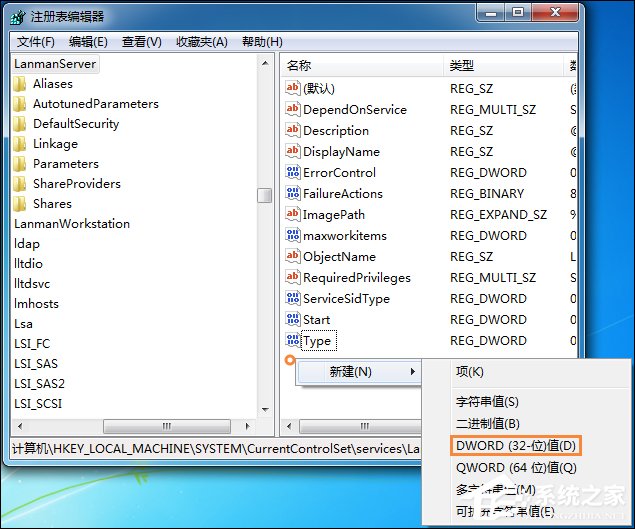
Task: Close the Registry Editor window
Action: [555, 13]
